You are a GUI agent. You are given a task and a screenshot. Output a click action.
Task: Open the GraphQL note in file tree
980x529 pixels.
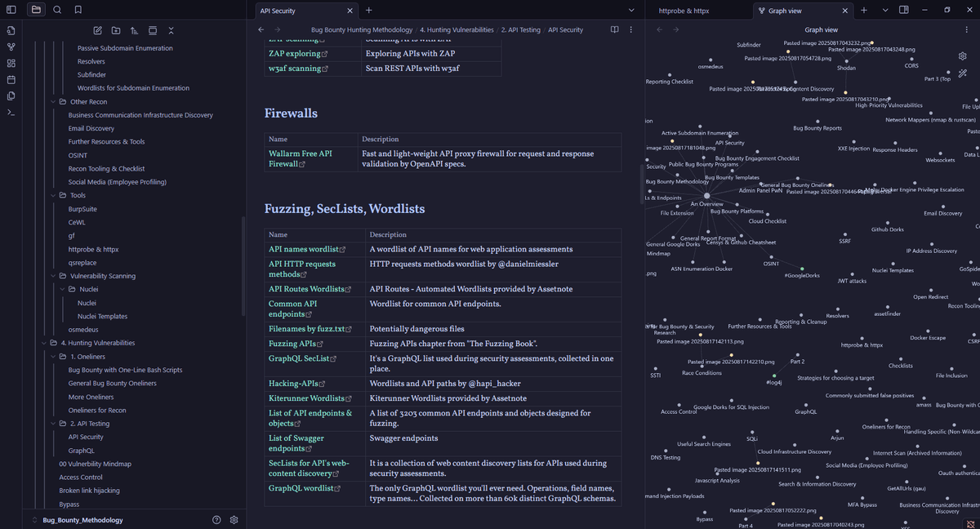click(81, 451)
